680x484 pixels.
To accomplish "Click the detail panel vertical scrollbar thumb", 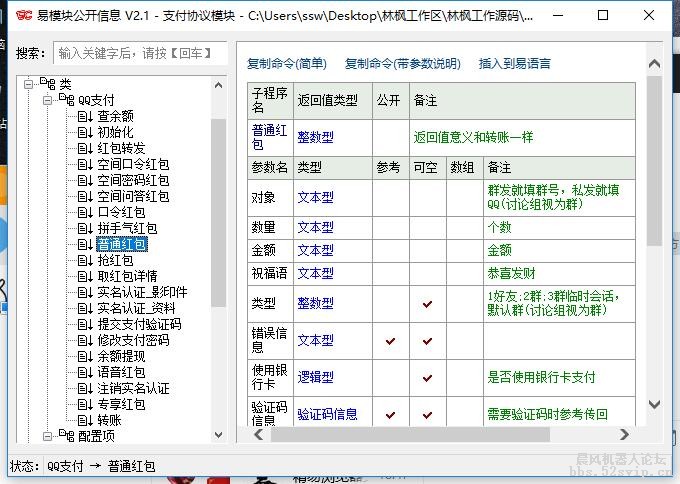I will coord(654,161).
